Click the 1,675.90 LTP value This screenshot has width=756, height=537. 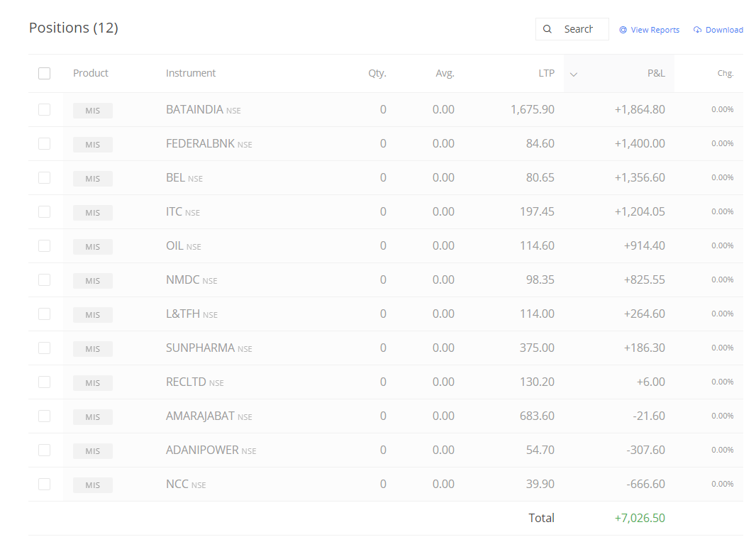coord(533,109)
